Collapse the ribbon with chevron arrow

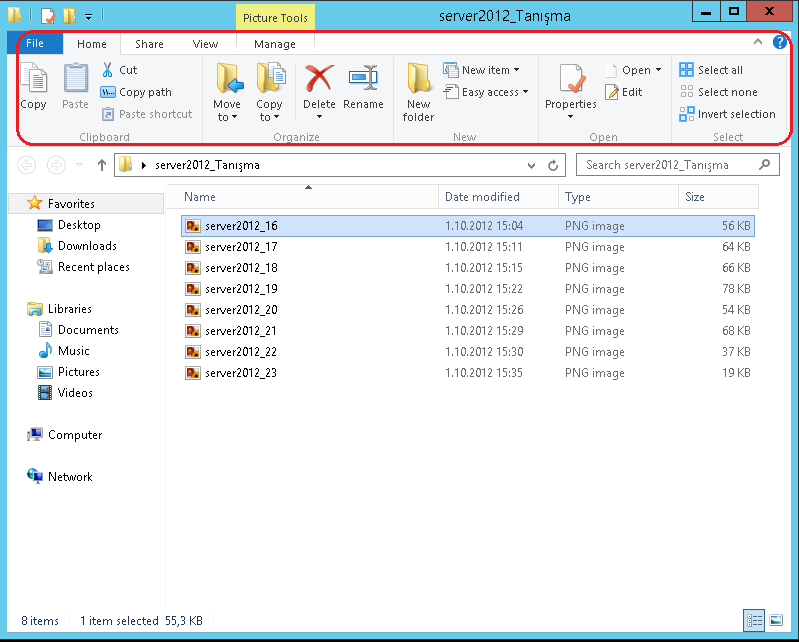pos(758,43)
